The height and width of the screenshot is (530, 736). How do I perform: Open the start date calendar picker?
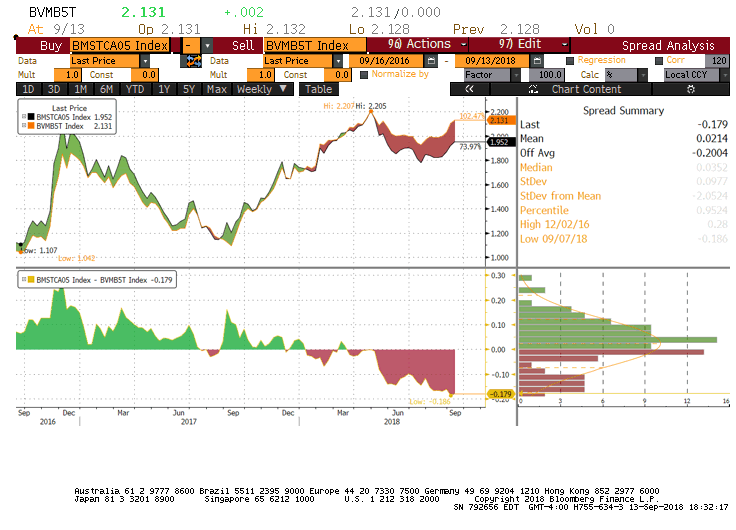[429, 61]
